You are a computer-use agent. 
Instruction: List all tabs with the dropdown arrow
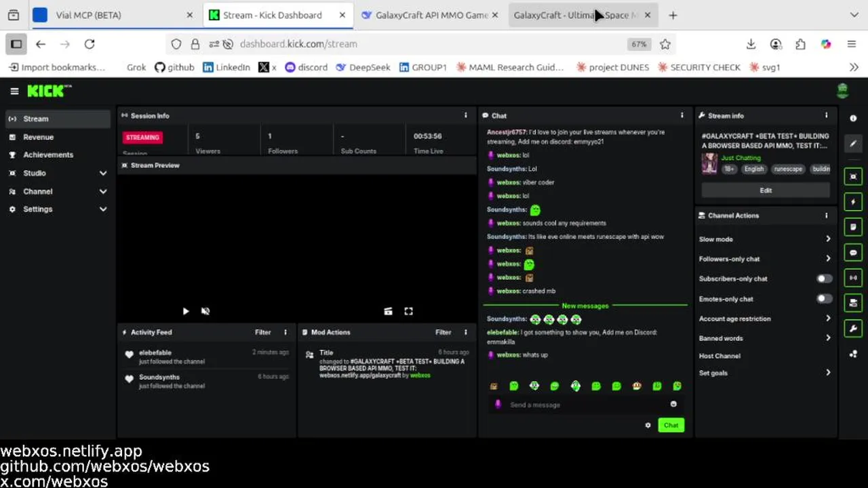pos(854,15)
